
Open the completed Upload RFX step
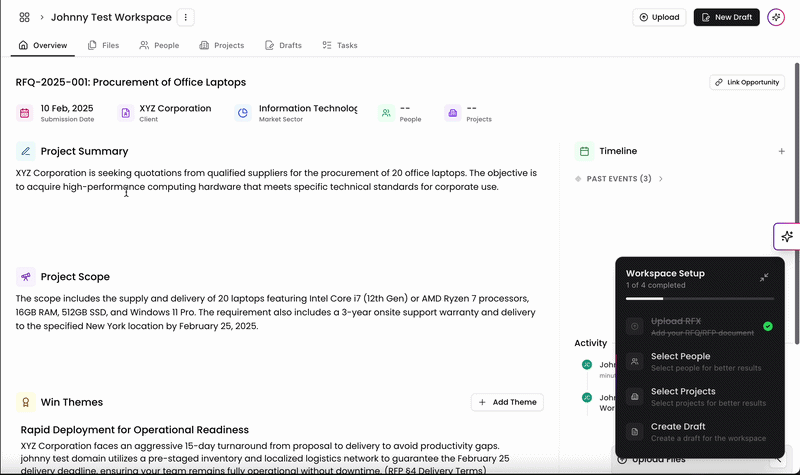tap(699, 327)
